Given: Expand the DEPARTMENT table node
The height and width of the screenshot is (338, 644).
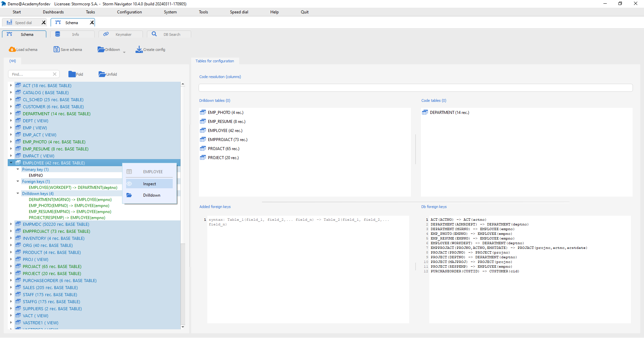Looking at the screenshot, I should (x=11, y=114).
